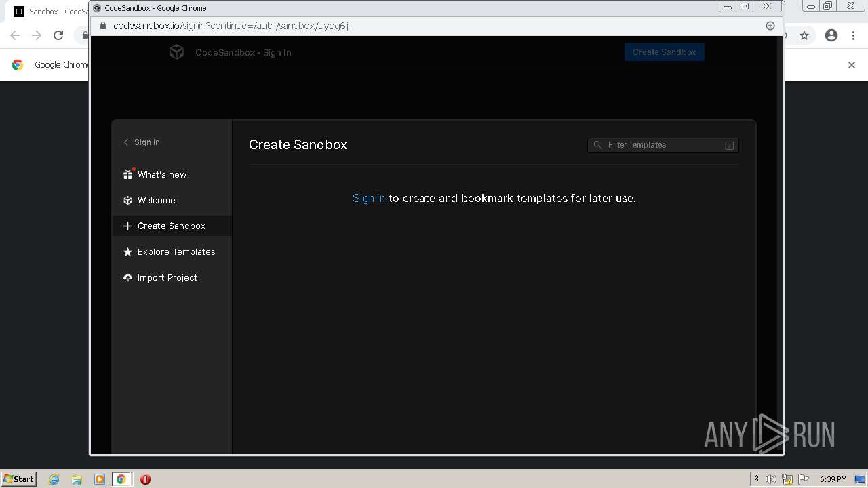Click the blue Create Sandbox button
868x488 pixels.
coord(665,52)
